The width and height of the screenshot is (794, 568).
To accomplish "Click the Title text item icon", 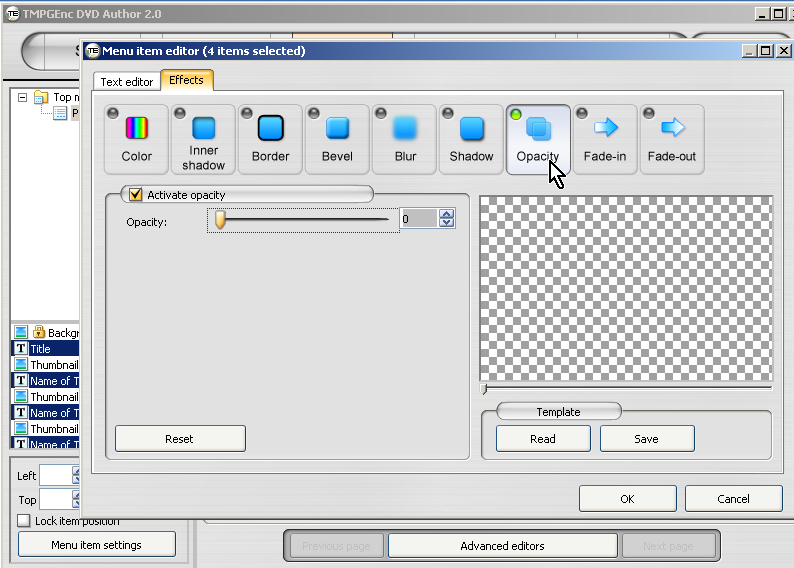I will pos(20,348).
